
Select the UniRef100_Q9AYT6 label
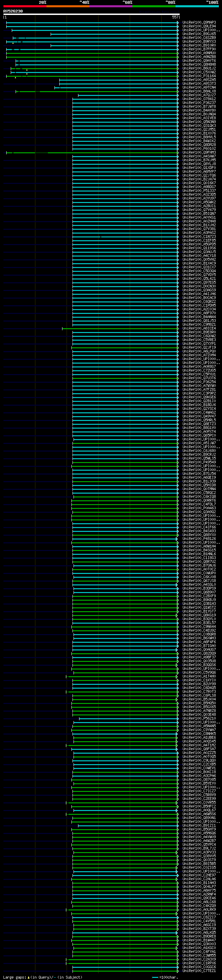[199, 60]
